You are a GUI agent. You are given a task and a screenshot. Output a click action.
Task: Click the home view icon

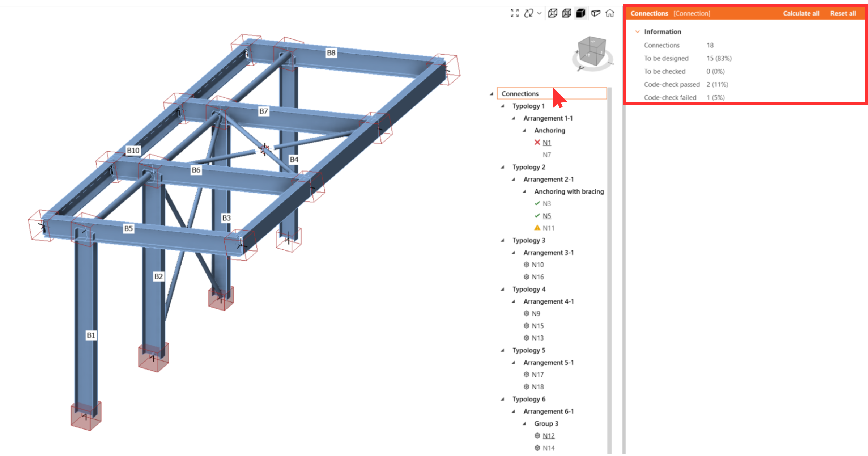pyautogui.click(x=610, y=13)
